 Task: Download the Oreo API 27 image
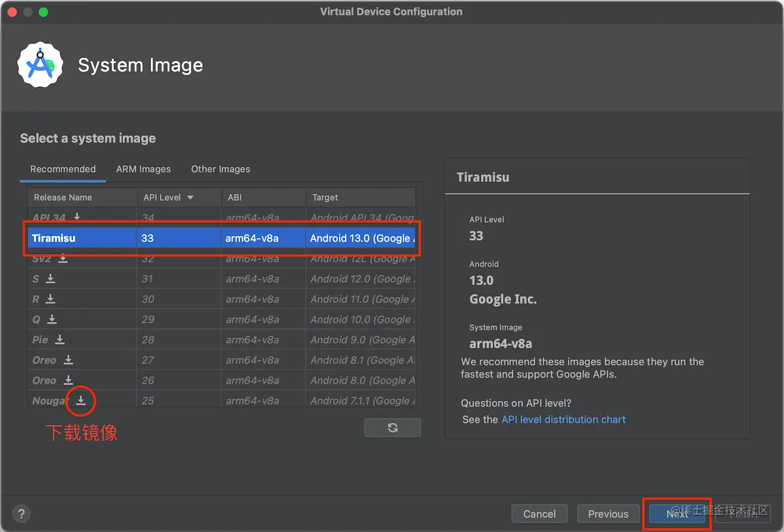[69, 359]
